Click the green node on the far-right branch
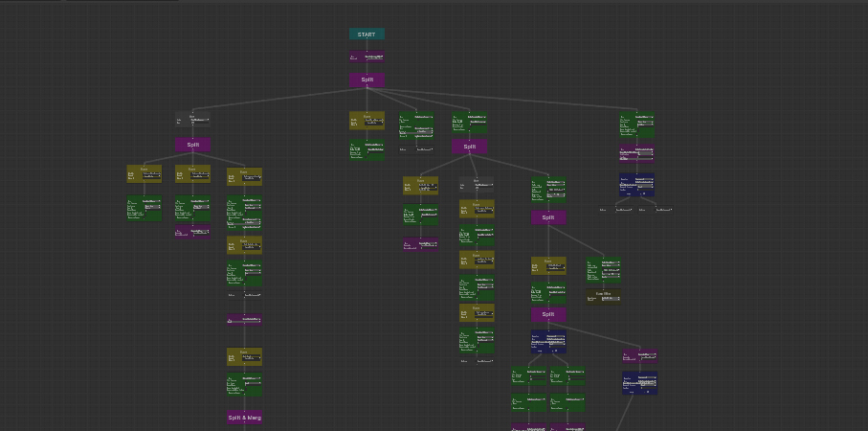Image resolution: width=868 pixels, height=431 pixels. coord(636,123)
